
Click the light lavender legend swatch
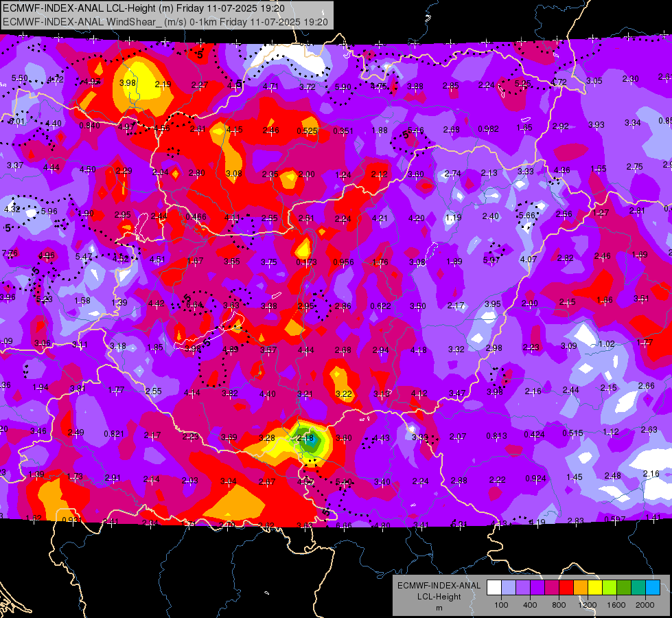point(508,588)
